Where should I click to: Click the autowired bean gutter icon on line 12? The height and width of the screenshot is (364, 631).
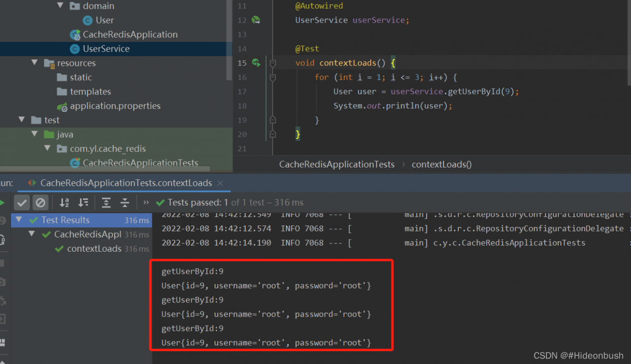tap(256, 20)
